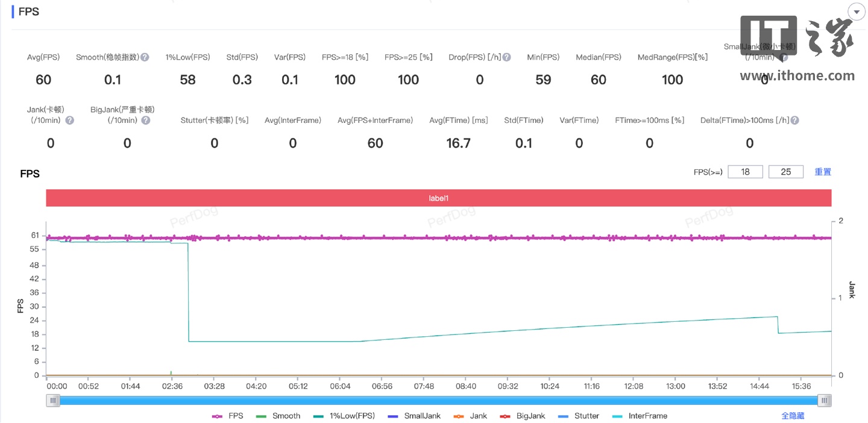Viewport: 868px width, 423px height.
Task: Click help icon under SmallJank(微小卡顿)
Action: pos(783,58)
